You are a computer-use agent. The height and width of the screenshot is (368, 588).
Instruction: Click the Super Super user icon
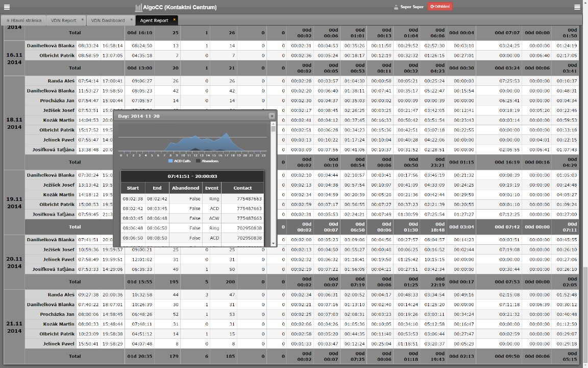tap(396, 7)
